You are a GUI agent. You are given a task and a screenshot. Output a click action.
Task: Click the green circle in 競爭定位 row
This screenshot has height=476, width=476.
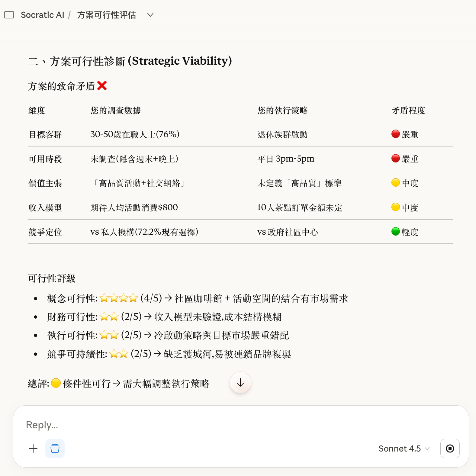395,231
